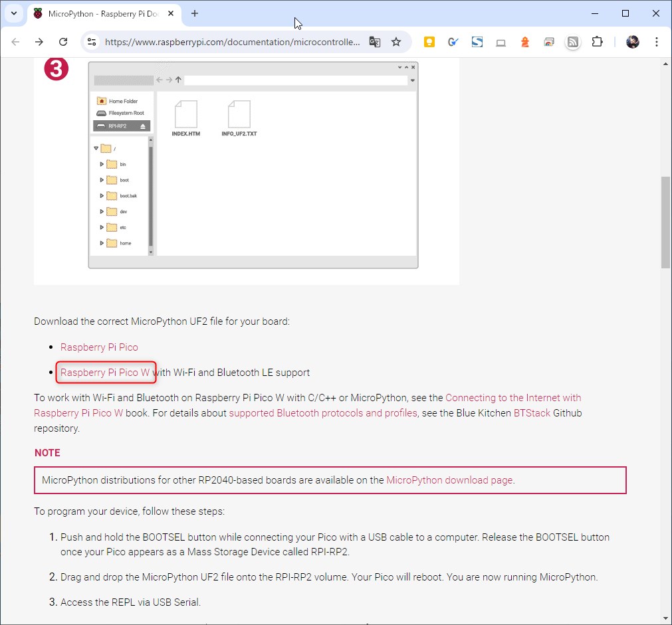Go back to the previous page
Screen dimensions: 672x625
(x=15, y=42)
